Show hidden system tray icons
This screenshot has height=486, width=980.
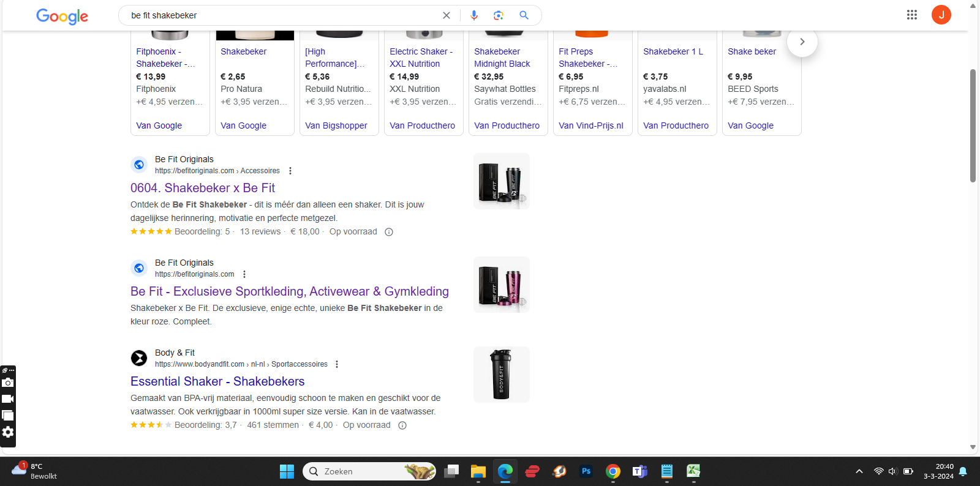pos(859,471)
